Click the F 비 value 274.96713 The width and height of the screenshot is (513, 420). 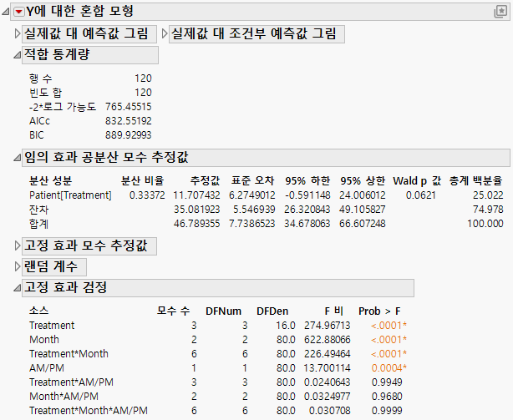[x=328, y=326]
